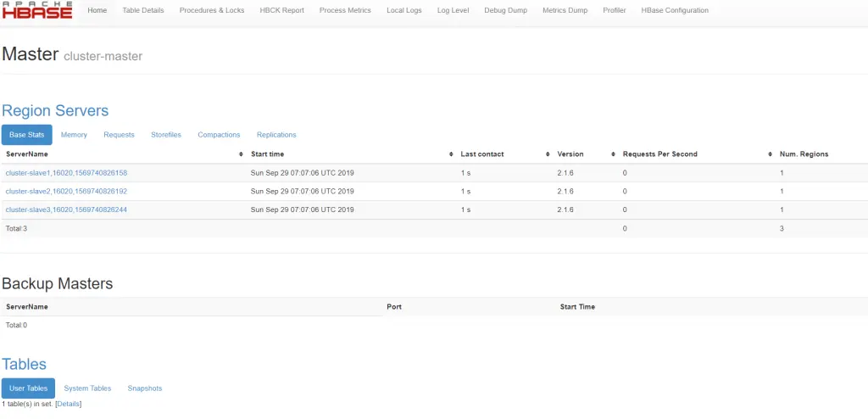Open Log Level page
Screen dimensions: 868x419
pos(453,10)
